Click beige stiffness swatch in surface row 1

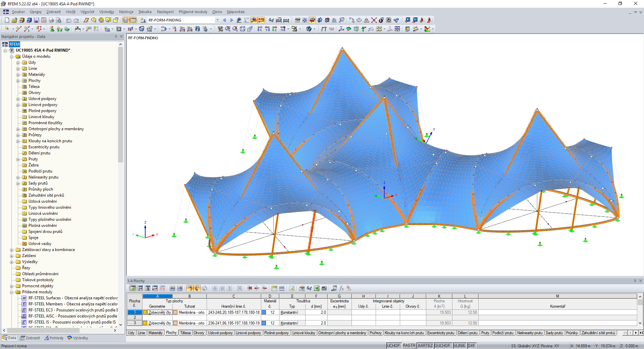[x=175, y=312]
